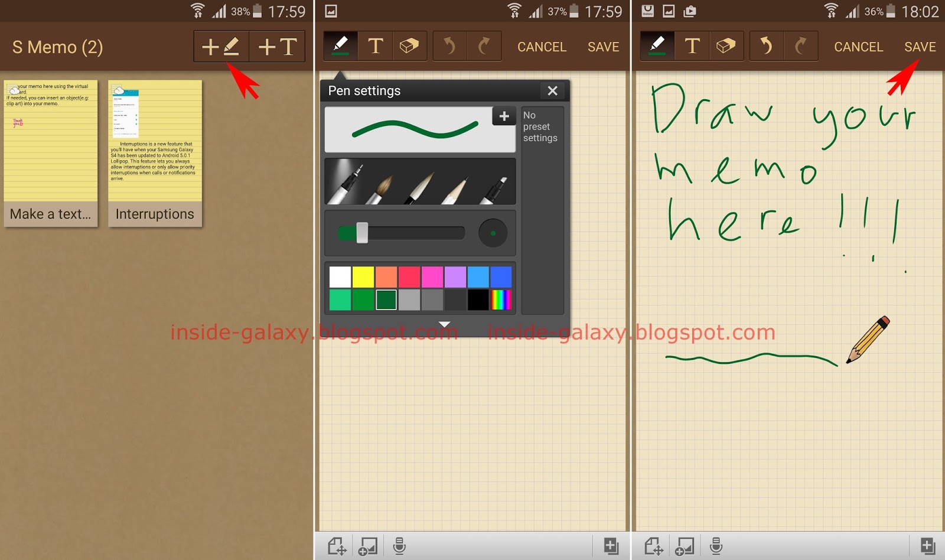Close the Pen settings dialog

click(552, 91)
